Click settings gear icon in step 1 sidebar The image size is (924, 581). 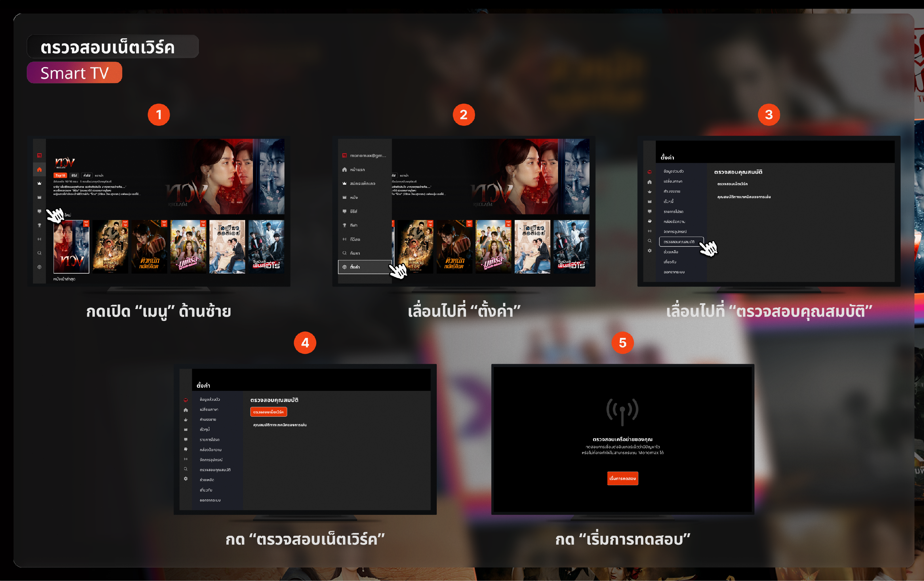tap(39, 267)
